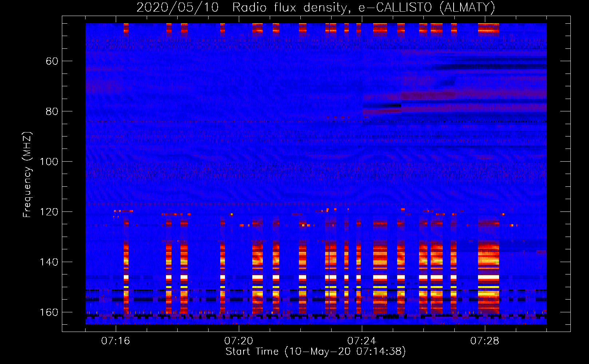Click the 60 frequency tick label
The width and height of the screenshot is (589, 364).
52,61
